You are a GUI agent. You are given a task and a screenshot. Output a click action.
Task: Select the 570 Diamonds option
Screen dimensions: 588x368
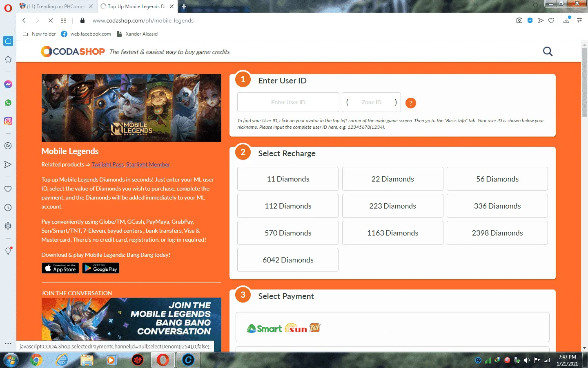(288, 233)
